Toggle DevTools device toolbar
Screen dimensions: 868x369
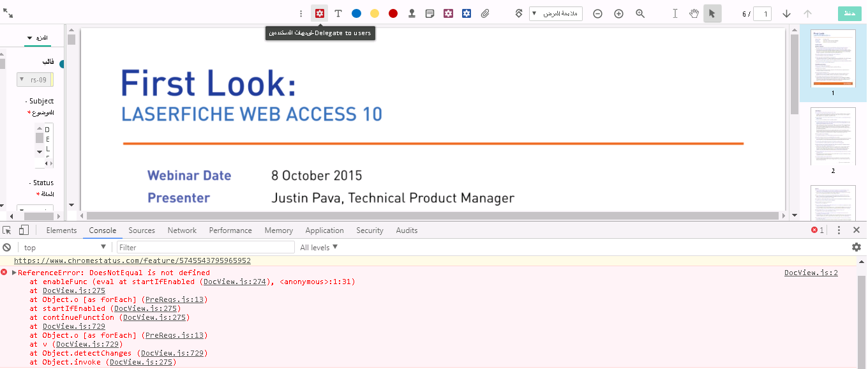click(x=24, y=230)
